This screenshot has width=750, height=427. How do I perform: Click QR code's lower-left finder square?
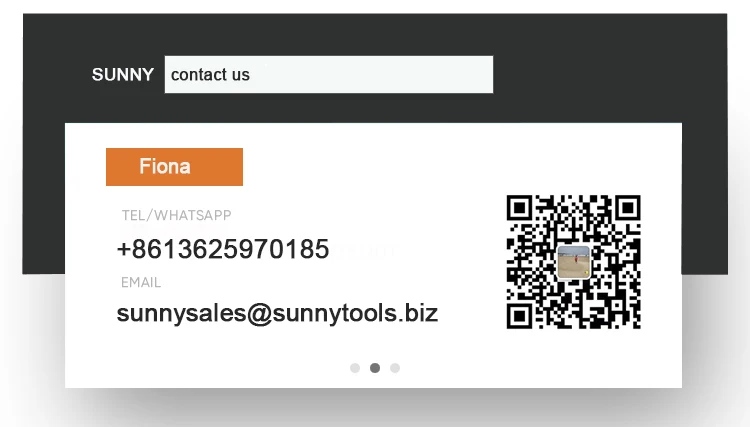tap(520, 316)
